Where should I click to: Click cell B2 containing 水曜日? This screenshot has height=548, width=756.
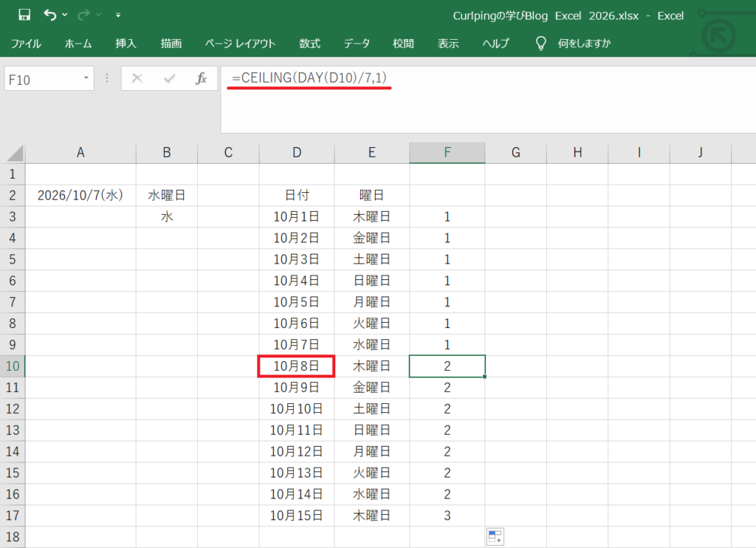[167, 196]
